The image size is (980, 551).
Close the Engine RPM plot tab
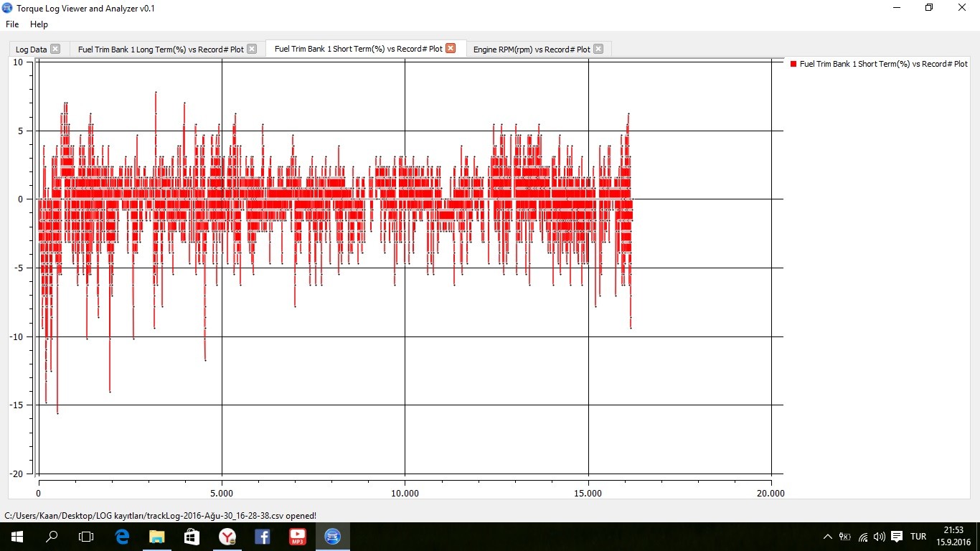pyautogui.click(x=598, y=49)
